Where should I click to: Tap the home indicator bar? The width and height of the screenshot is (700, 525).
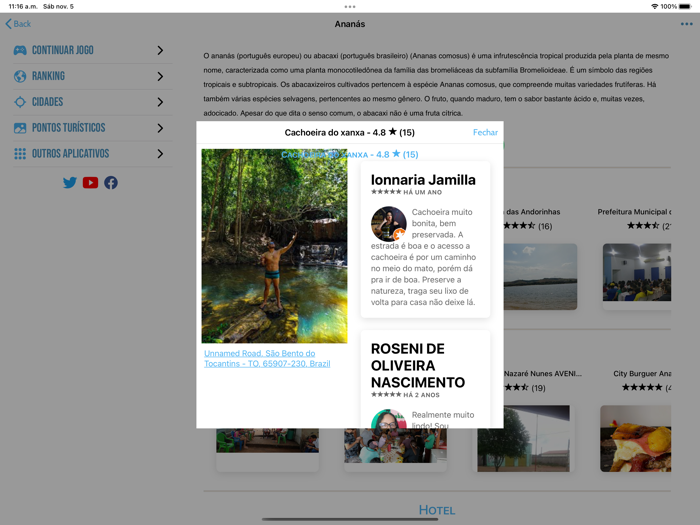click(x=350, y=519)
